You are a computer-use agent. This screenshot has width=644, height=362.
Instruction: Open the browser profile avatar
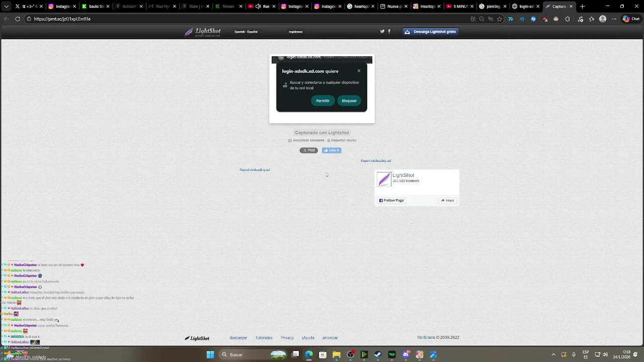(603, 19)
